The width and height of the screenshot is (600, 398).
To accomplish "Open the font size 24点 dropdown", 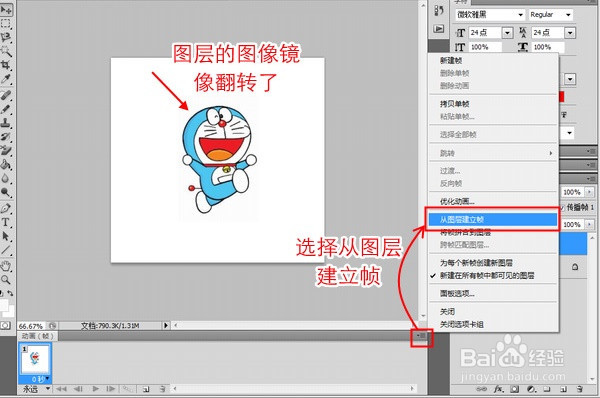I will (507, 33).
